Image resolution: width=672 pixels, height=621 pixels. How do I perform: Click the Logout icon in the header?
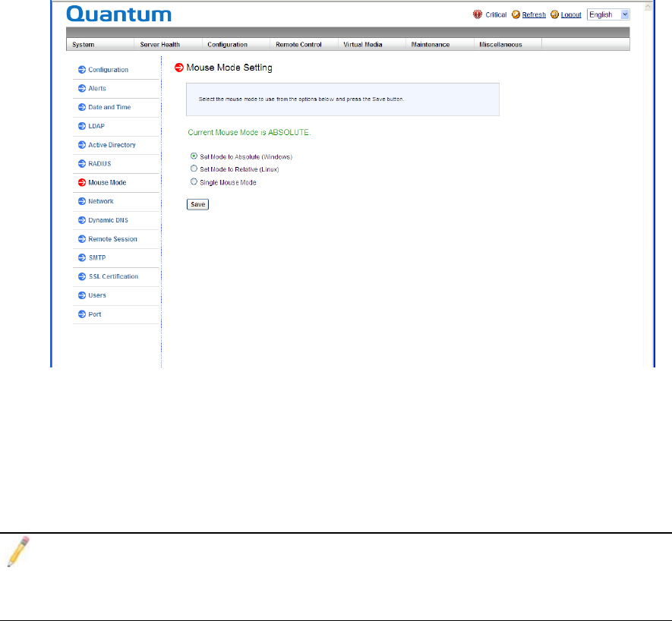coord(554,14)
